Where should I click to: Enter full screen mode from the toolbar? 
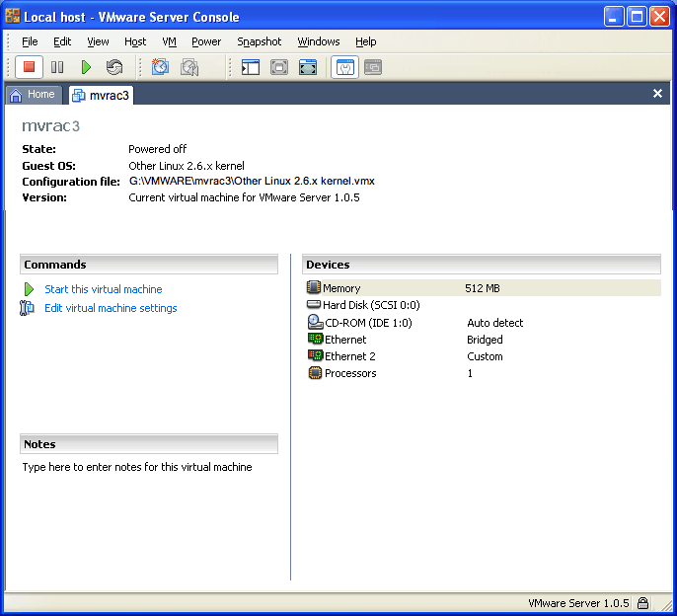[x=279, y=67]
